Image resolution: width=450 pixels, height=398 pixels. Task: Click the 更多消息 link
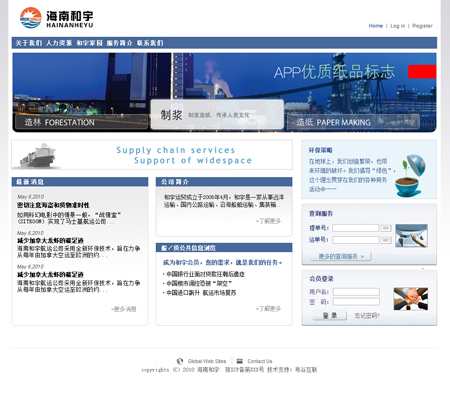tap(123, 309)
